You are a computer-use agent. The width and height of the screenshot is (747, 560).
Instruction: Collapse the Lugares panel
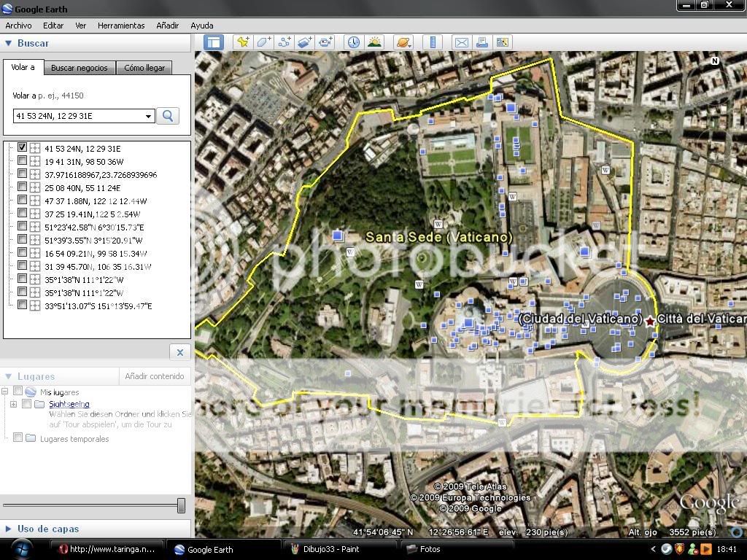pos(8,376)
